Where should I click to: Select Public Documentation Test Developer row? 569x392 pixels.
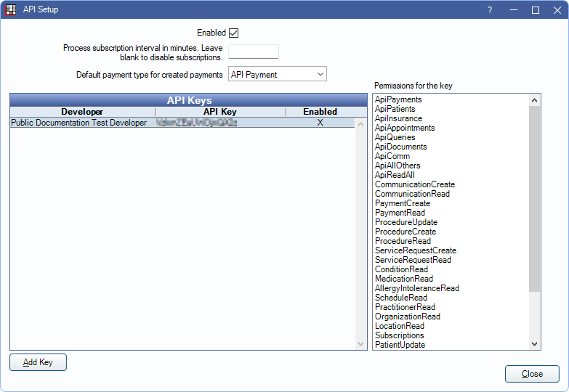[x=78, y=123]
